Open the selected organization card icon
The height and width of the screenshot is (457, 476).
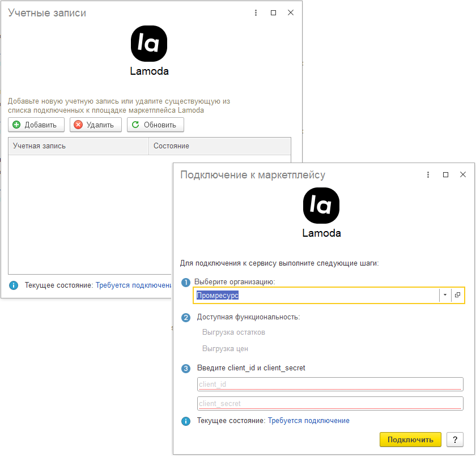coord(457,295)
